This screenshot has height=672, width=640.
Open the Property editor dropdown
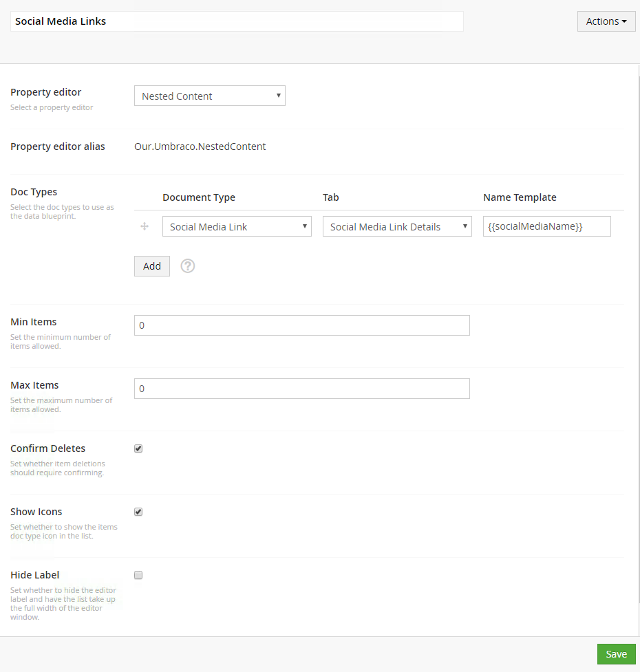(x=209, y=96)
